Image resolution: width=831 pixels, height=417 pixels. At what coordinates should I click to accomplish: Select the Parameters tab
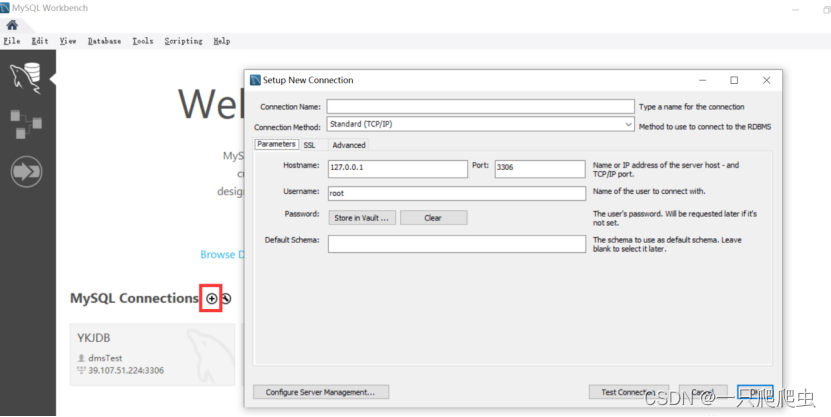point(276,144)
